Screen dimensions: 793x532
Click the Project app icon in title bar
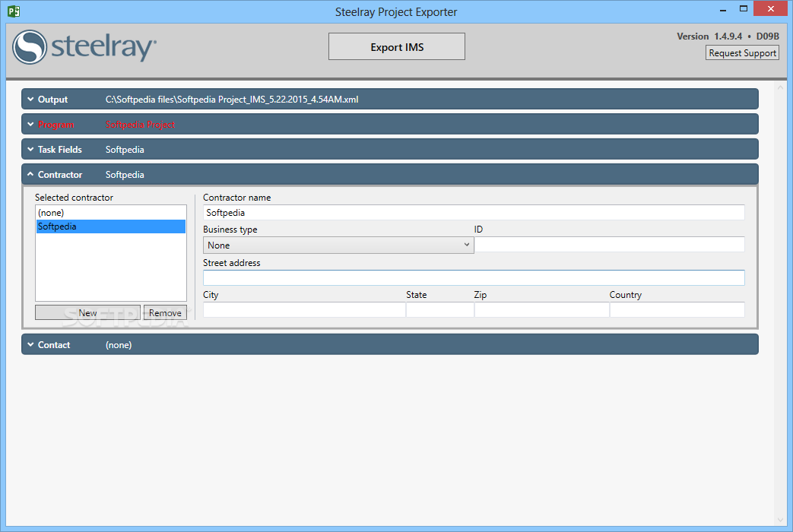click(x=14, y=11)
